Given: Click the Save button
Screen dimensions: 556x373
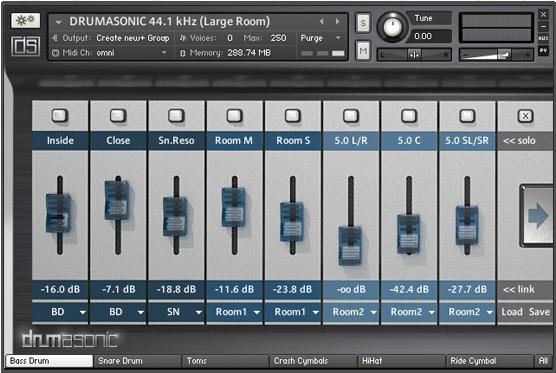Looking at the screenshot, I should tap(539, 312).
